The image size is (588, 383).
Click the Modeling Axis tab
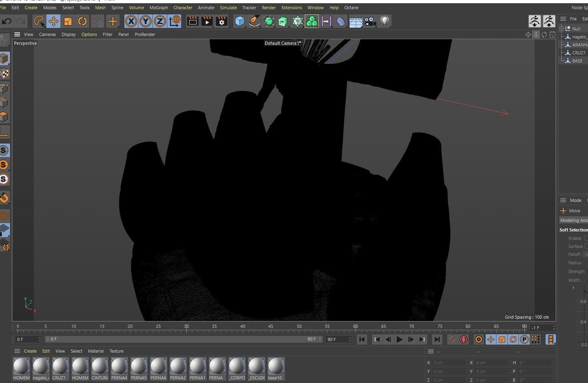[x=574, y=220]
